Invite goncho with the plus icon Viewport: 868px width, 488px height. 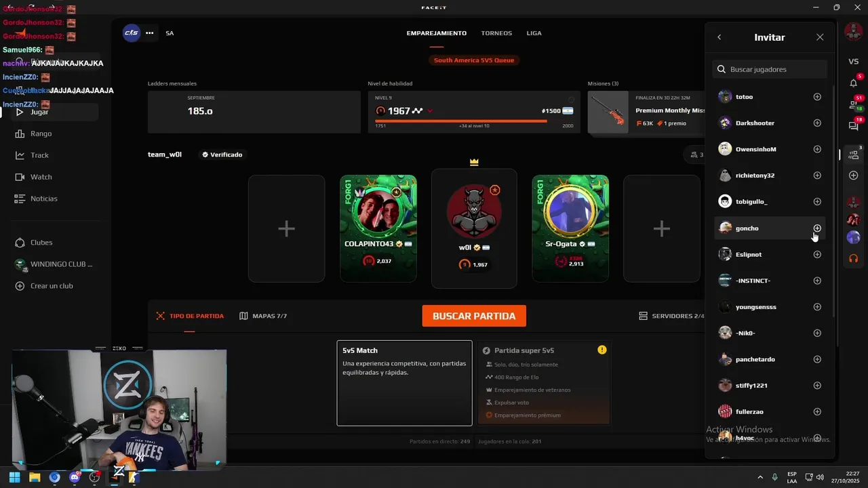pyautogui.click(x=817, y=228)
